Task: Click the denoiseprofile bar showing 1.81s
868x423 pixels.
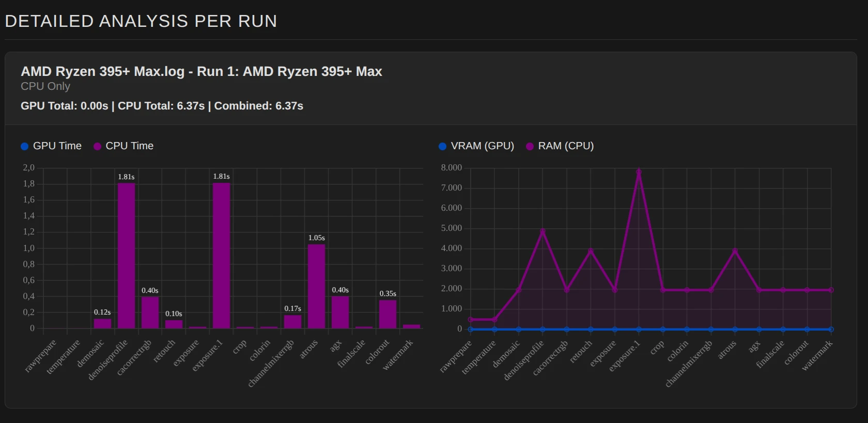Action: click(126, 256)
